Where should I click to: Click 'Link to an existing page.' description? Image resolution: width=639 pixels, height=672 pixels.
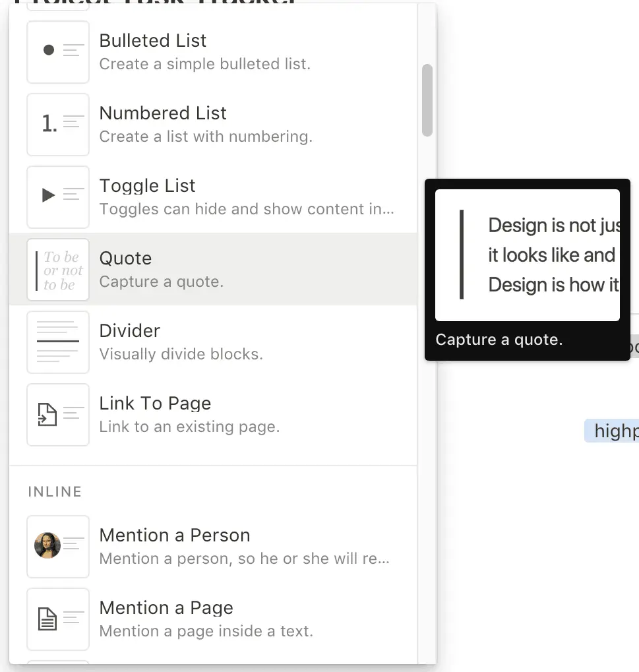[x=189, y=427]
